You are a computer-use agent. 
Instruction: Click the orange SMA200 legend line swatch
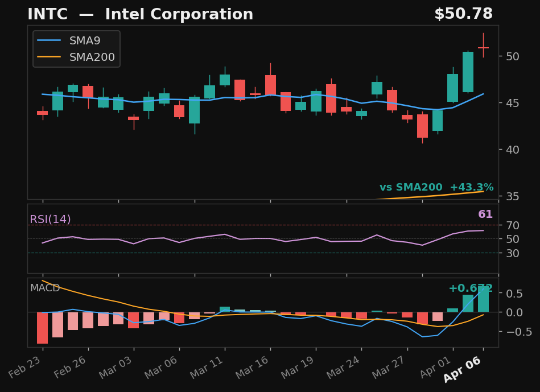(x=49, y=57)
